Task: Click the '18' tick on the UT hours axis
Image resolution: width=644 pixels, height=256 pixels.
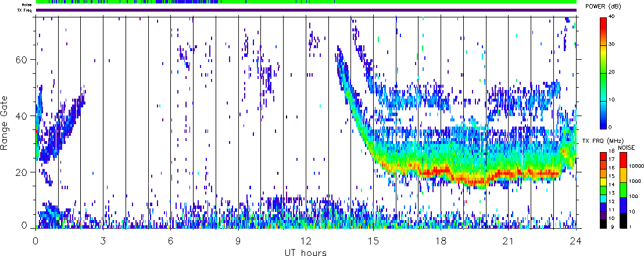Action: [x=441, y=240]
